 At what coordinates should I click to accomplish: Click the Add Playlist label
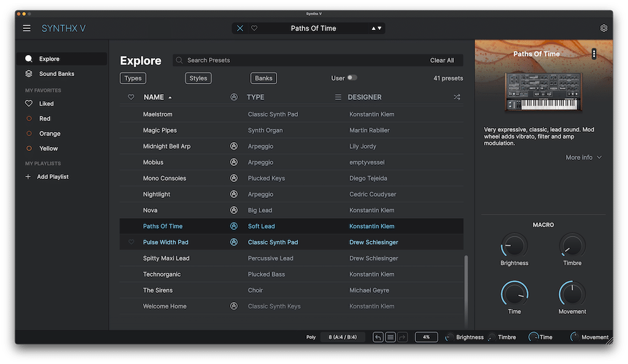(53, 176)
